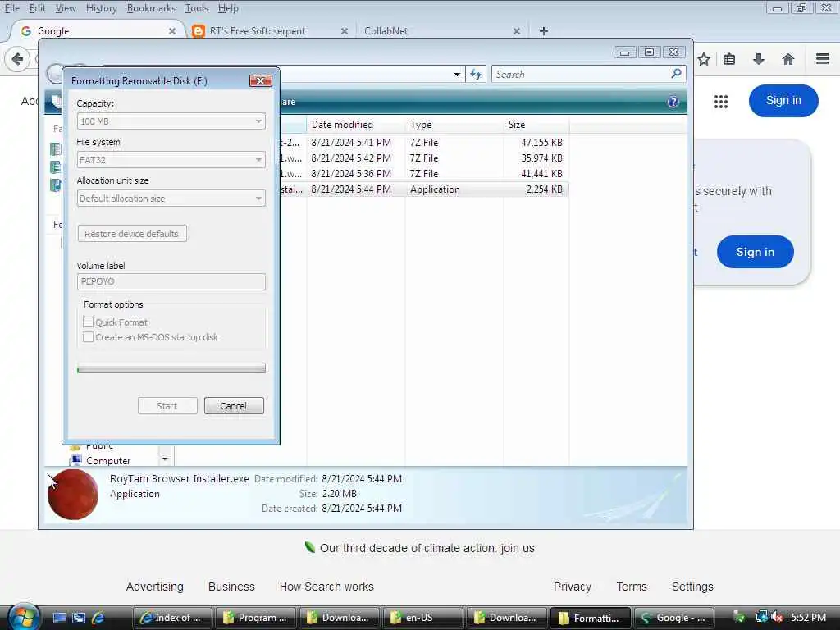
Task: Click the RoyTam Browser Installer red ball thumbnail
Action: pos(73,495)
